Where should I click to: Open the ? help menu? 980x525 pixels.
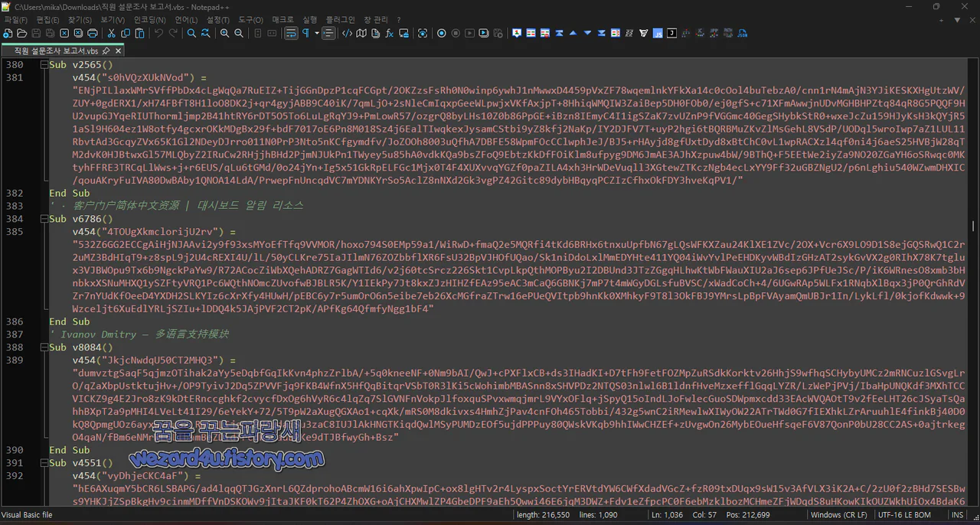click(x=398, y=19)
